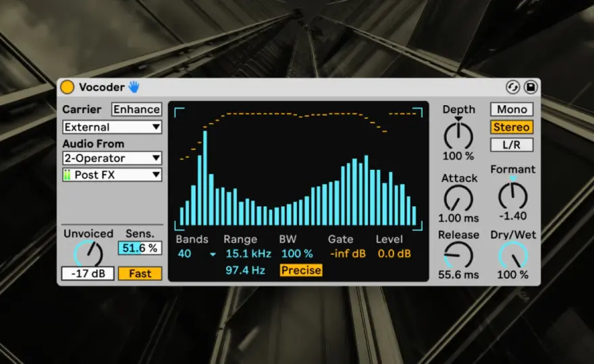Viewport: 594px width, 364px height.
Task: Select Stereo mode
Action: 512,127
